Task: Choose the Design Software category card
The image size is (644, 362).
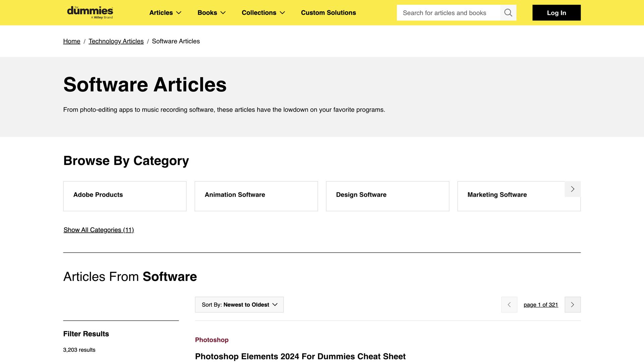Action: click(387, 196)
